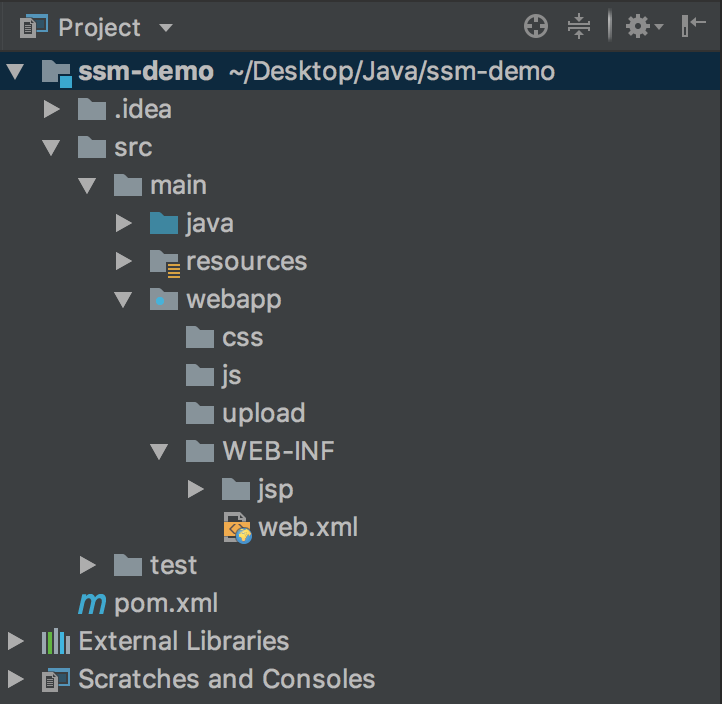
Task: Expand the jsp folder
Action: (x=196, y=489)
